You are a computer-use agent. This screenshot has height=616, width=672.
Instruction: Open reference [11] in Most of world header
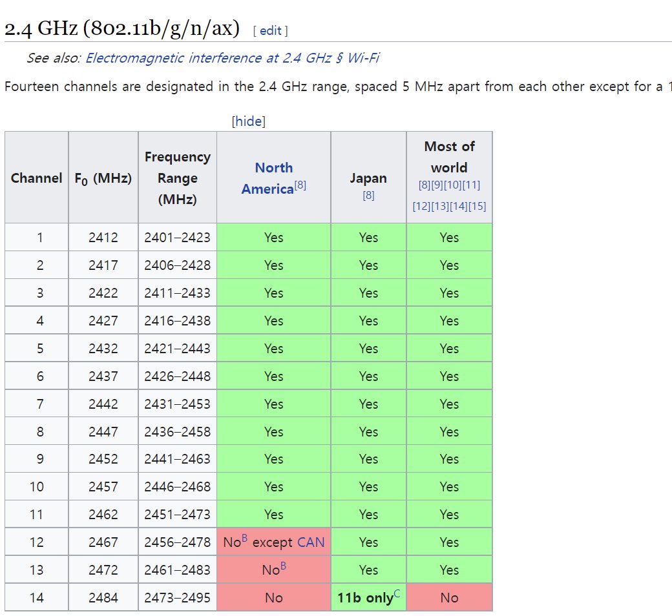pos(471,185)
